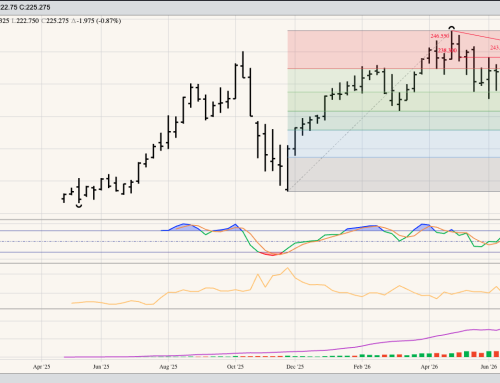Click the 'Feb '26' date axis label
The width and height of the screenshot is (500, 383).
(x=362, y=367)
